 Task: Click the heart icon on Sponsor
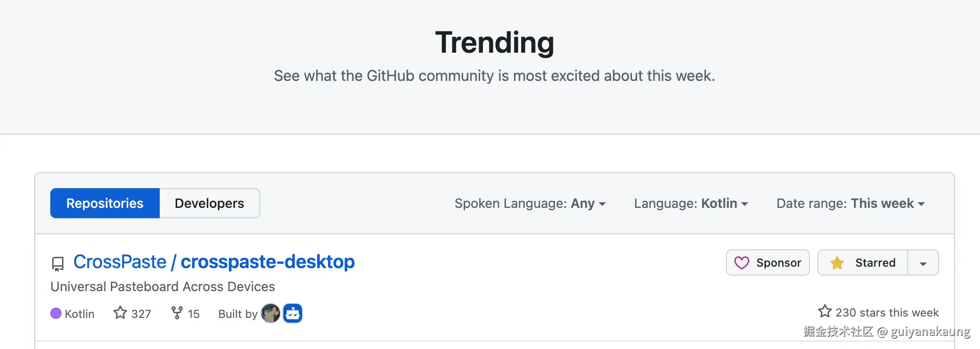point(741,262)
